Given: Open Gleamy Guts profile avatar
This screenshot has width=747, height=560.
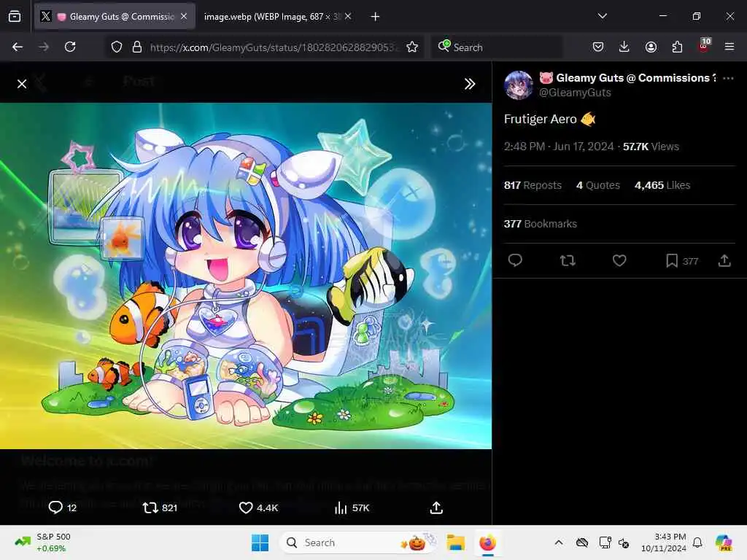Looking at the screenshot, I should click(519, 85).
